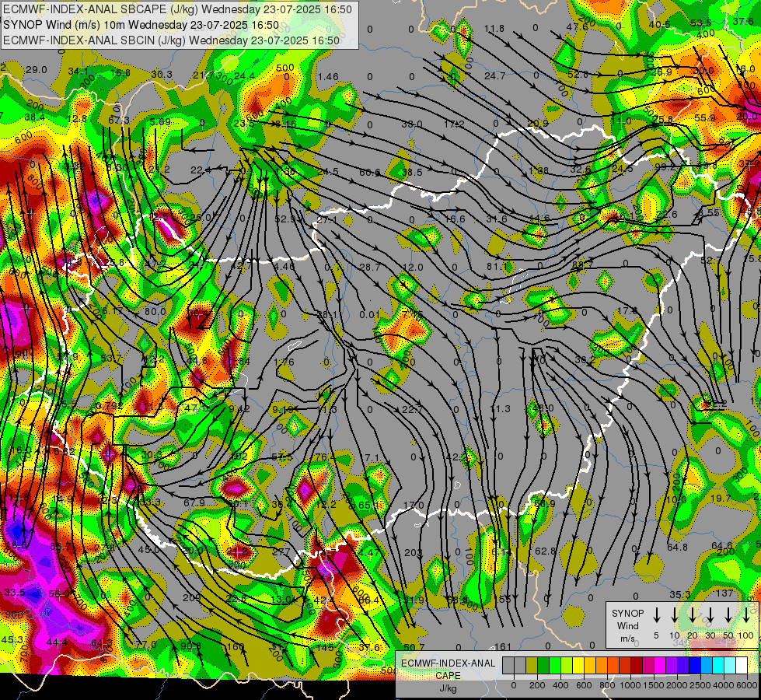Click the map value 77.0
The height and width of the screenshot is (700, 761).
[x=146, y=644]
